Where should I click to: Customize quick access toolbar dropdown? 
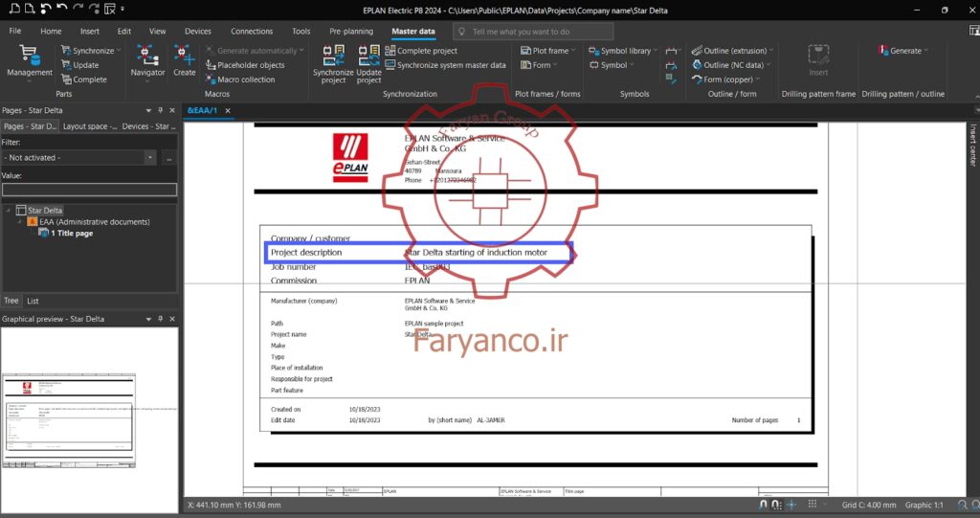pyautogui.click(x=122, y=9)
